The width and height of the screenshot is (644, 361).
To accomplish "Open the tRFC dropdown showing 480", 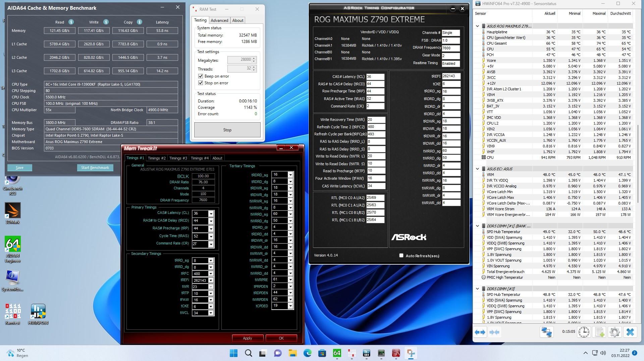I will tap(211, 274).
